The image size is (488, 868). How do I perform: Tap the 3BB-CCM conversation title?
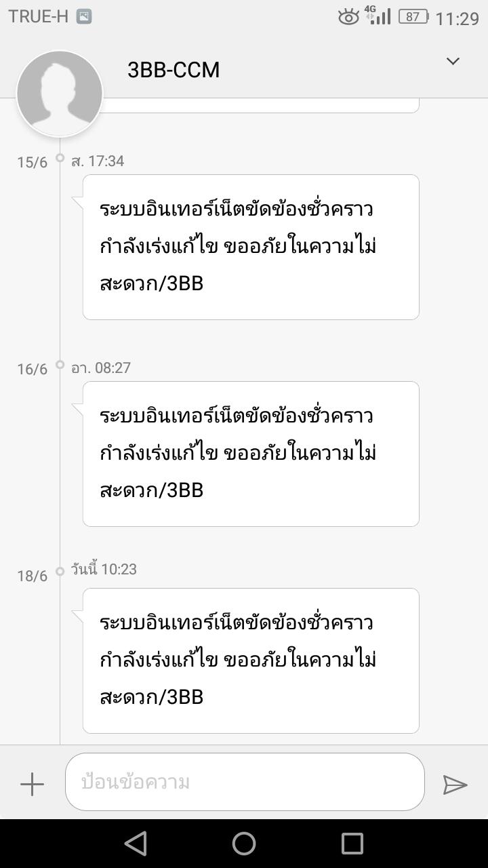[x=174, y=71]
